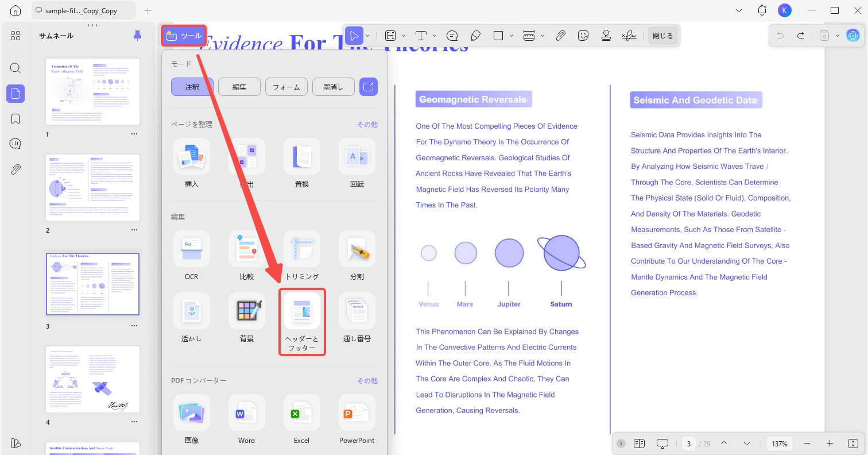Open the OCR tool
The height and width of the screenshot is (455, 868).
coord(192,256)
